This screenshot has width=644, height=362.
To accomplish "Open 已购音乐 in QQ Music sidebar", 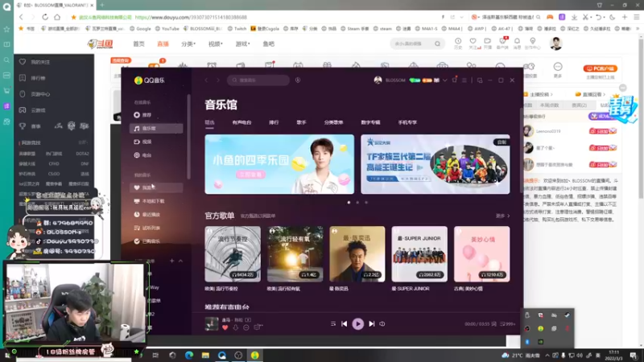I will (156, 241).
